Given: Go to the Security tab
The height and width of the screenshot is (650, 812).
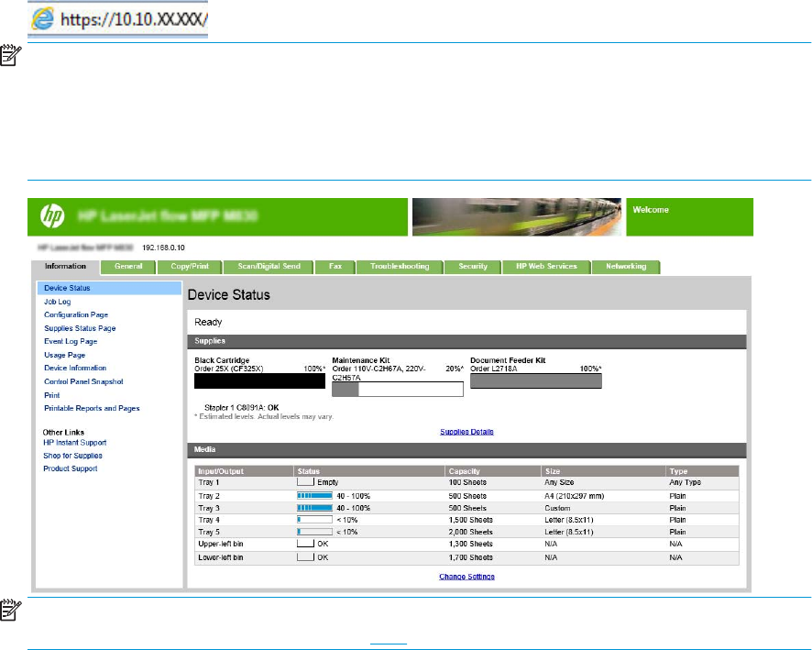Looking at the screenshot, I should pyautogui.click(x=473, y=266).
